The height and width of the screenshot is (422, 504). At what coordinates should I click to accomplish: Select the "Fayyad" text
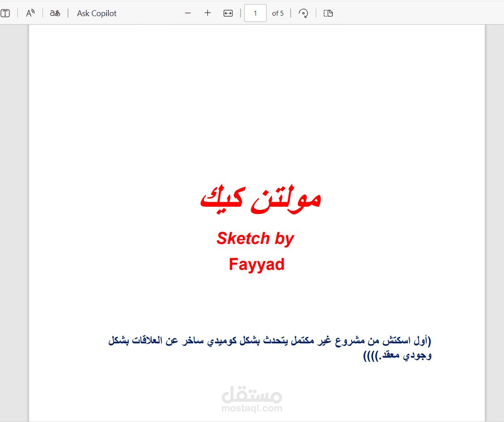[257, 264]
